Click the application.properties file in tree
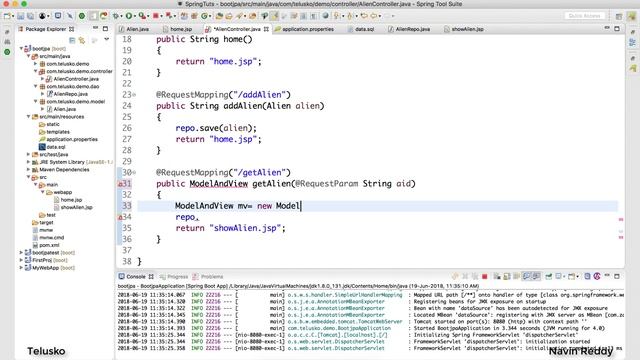The image size is (640, 360). point(72,139)
